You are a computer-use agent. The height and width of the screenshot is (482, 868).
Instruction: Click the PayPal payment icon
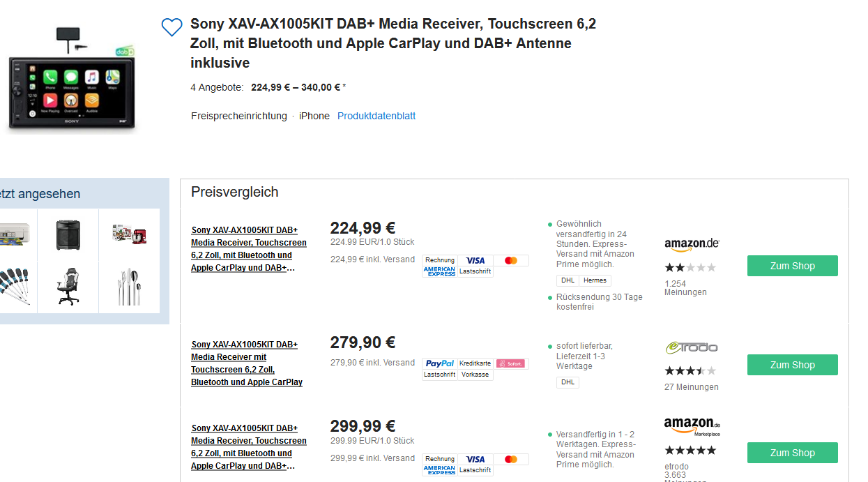440,363
